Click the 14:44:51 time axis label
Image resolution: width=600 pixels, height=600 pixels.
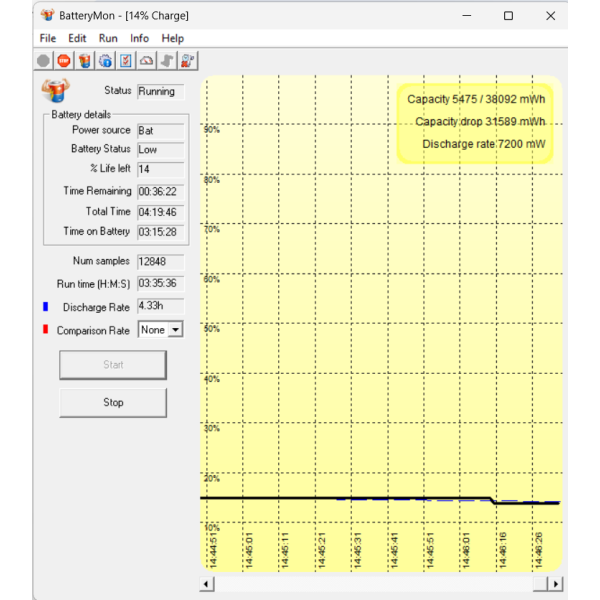click(213, 550)
